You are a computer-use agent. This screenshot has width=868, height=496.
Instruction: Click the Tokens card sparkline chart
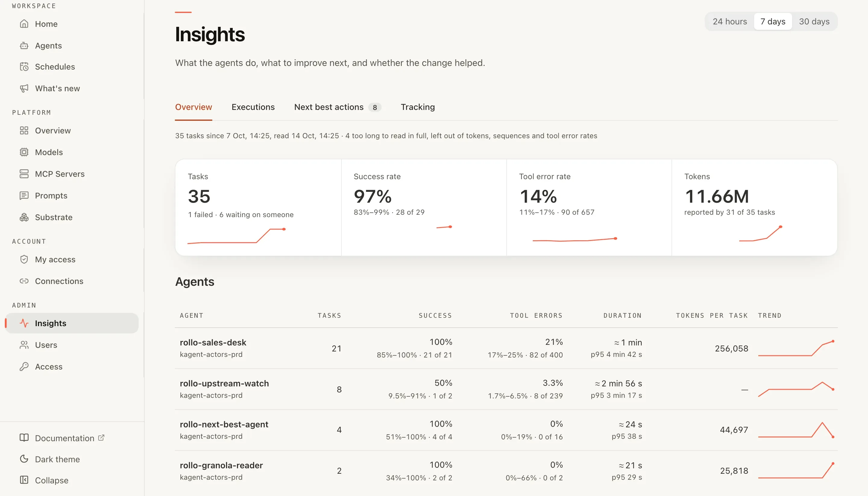click(761, 234)
